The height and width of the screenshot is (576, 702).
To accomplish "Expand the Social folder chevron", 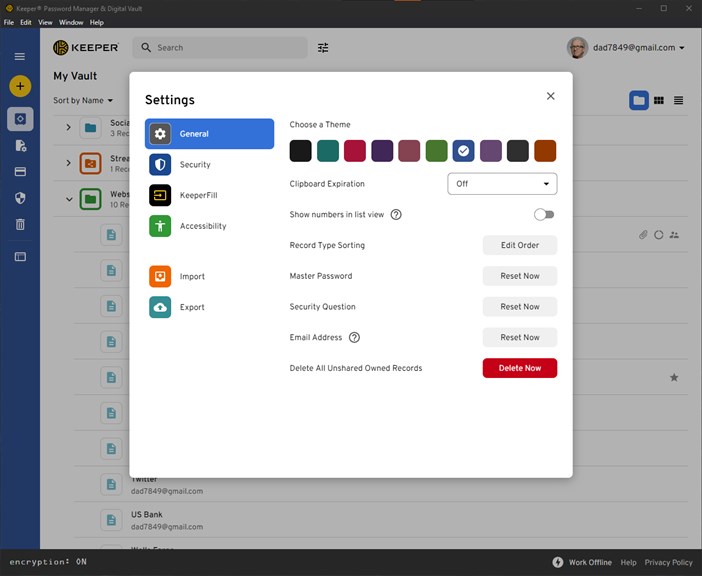I will click(68, 128).
